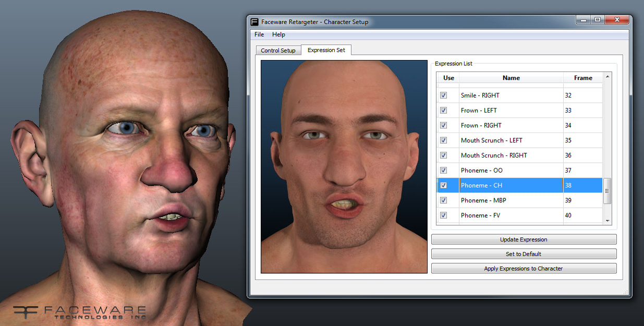Viewport: 644px width, 326px height.
Task: Open the Help menu
Action: click(278, 34)
